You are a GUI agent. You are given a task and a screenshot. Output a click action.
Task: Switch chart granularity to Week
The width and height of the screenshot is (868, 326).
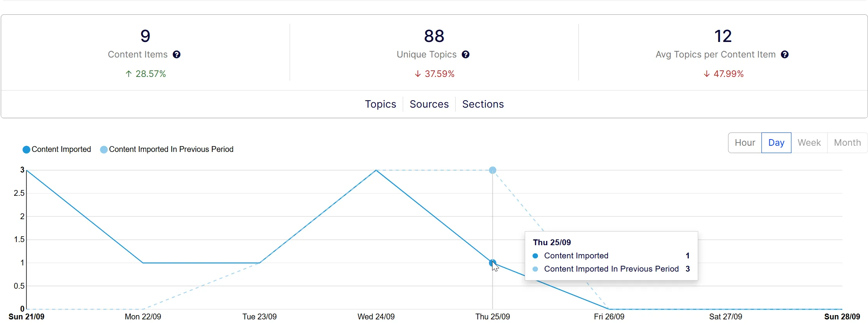(809, 143)
